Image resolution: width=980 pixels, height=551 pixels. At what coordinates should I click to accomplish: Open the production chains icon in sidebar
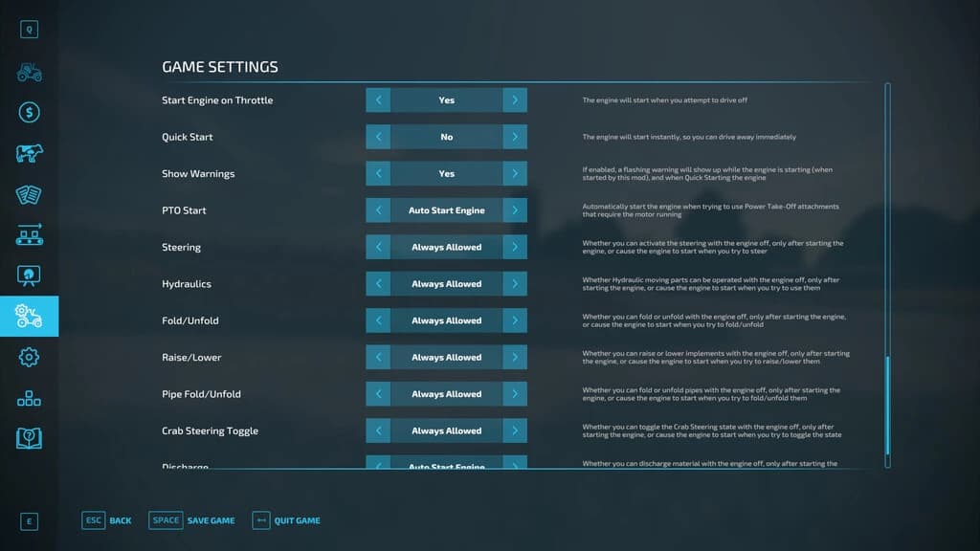click(x=30, y=234)
